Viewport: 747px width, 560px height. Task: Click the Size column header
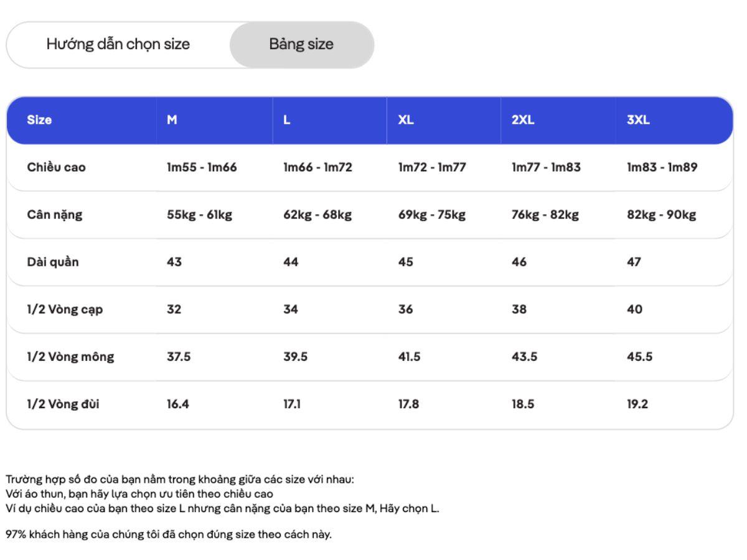coord(39,120)
